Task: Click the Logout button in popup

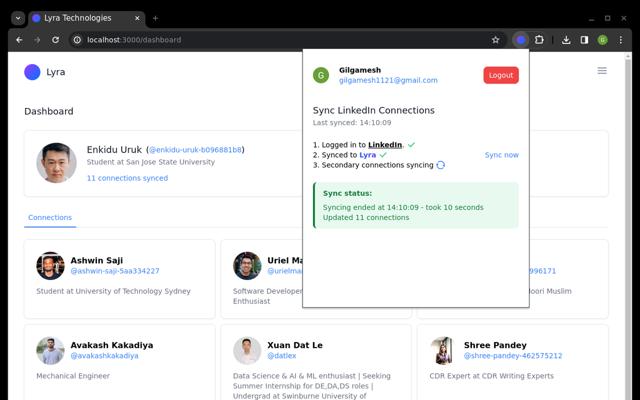Action: (501, 76)
